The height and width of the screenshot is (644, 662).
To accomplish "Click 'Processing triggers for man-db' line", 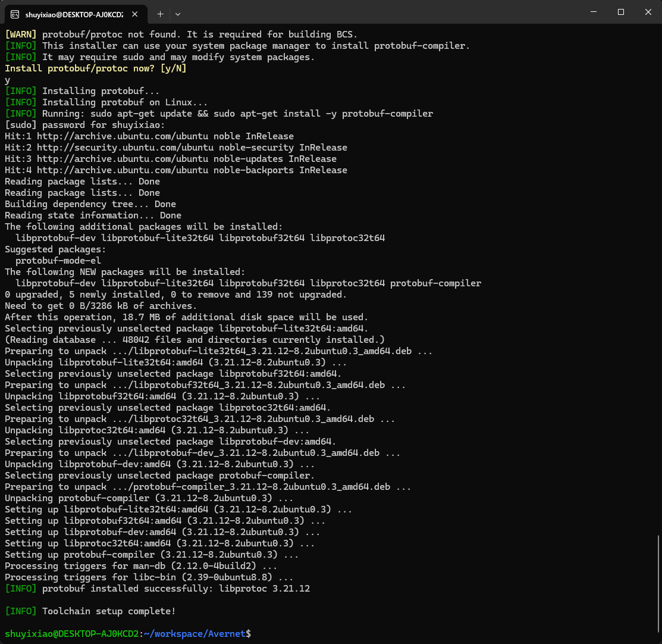I will pyautogui.click(x=140, y=566).
